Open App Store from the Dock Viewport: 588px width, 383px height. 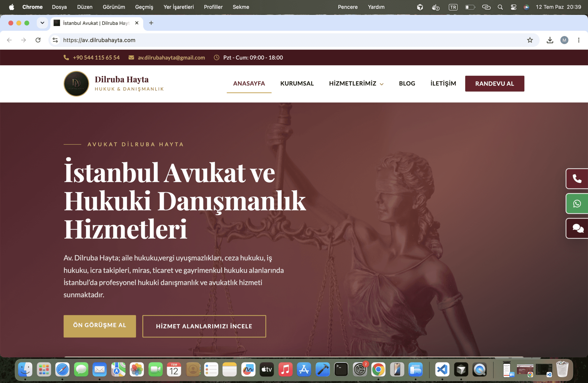304,370
